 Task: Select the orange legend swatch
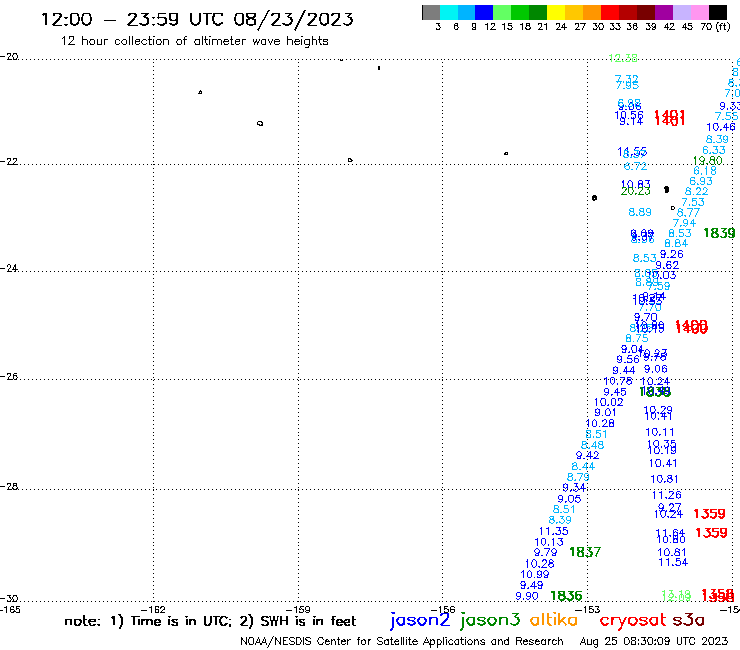point(592,12)
